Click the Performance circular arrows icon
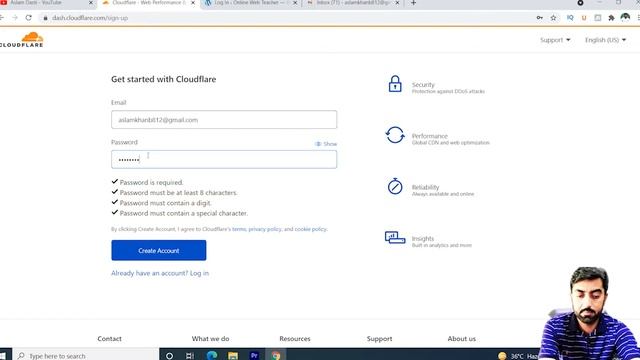 [395, 135]
